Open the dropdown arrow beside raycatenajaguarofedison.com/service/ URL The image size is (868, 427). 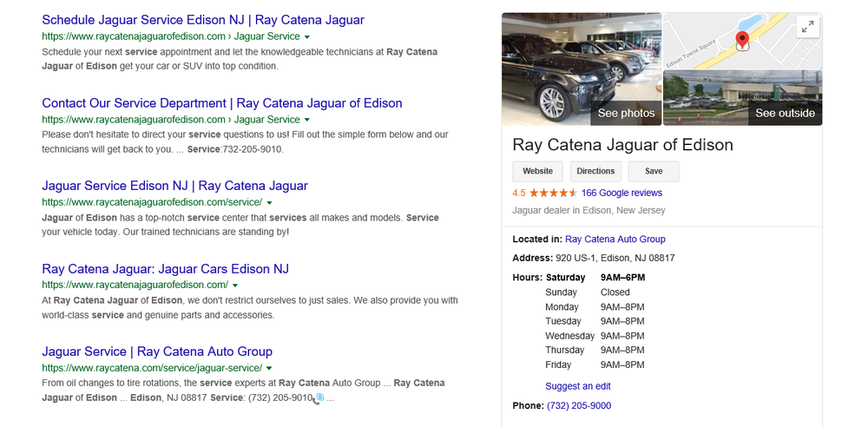(270, 202)
